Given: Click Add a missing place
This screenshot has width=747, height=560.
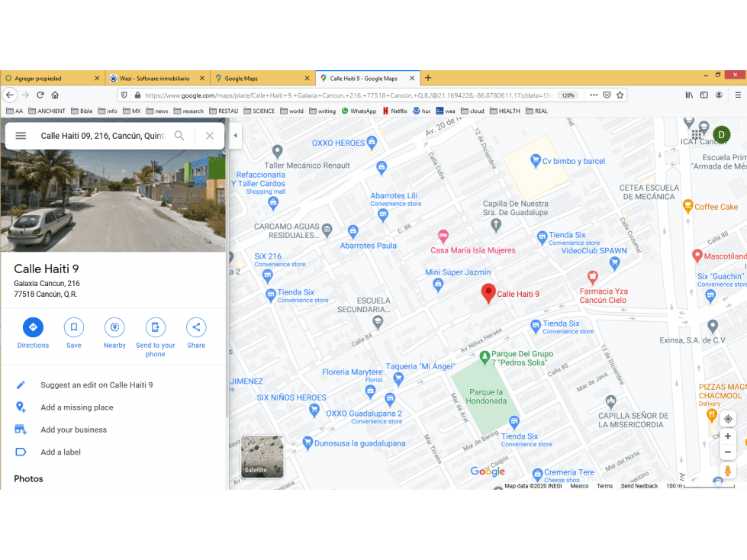Looking at the screenshot, I should pyautogui.click(x=77, y=407).
